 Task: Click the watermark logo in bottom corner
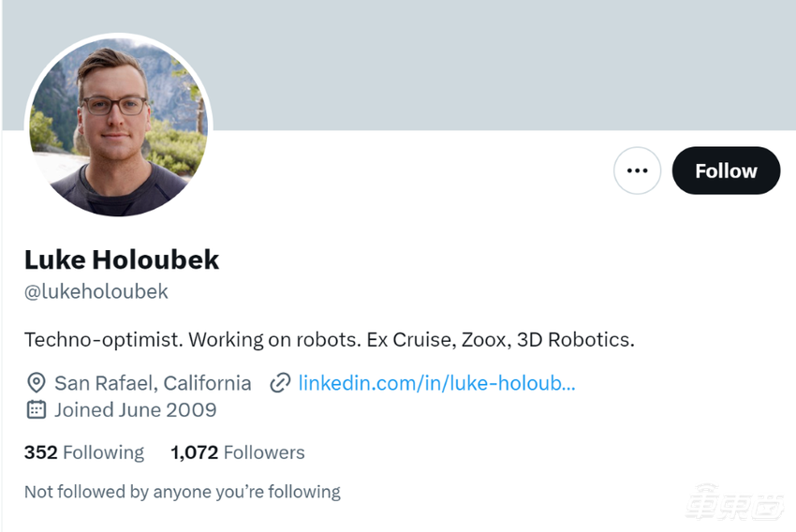coord(733,507)
